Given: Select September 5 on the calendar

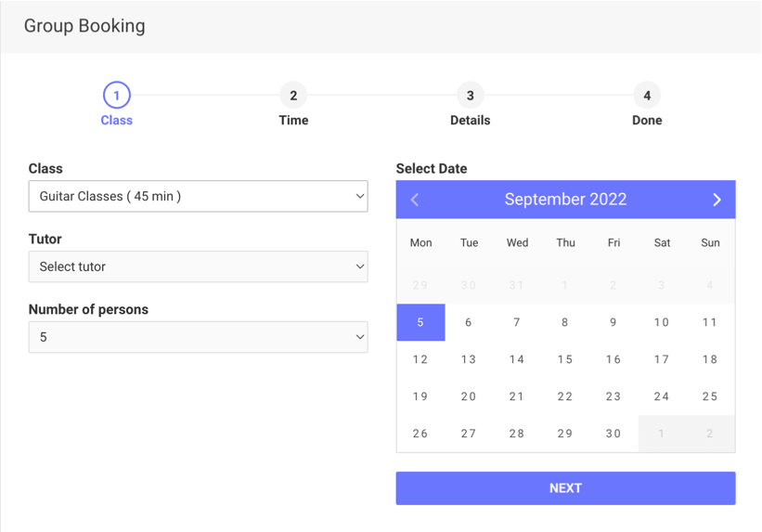Looking at the screenshot, I should point(420,322).
